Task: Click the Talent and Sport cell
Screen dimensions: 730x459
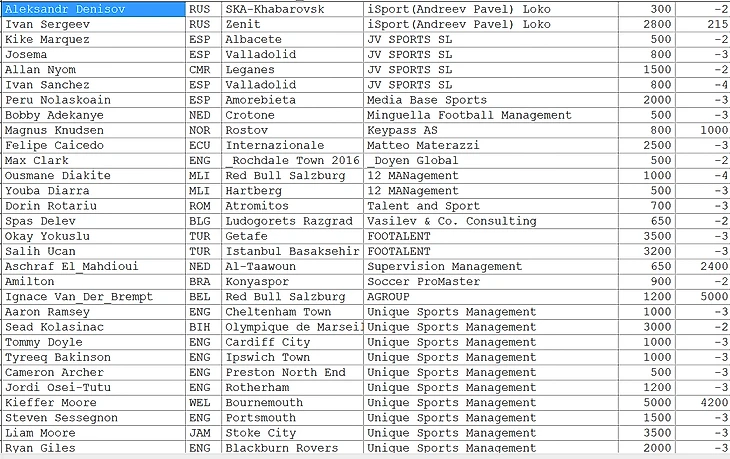Action: click(x=491, y=206)
